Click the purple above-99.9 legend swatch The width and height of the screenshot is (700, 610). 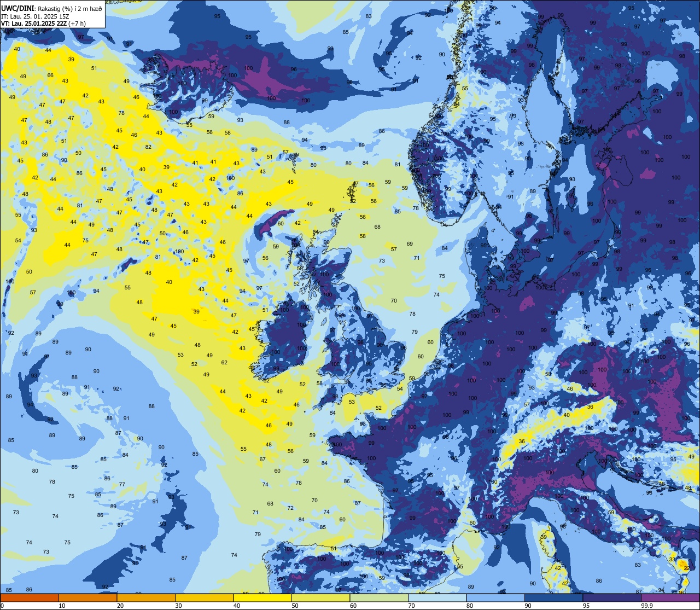(x=670, y=597)
